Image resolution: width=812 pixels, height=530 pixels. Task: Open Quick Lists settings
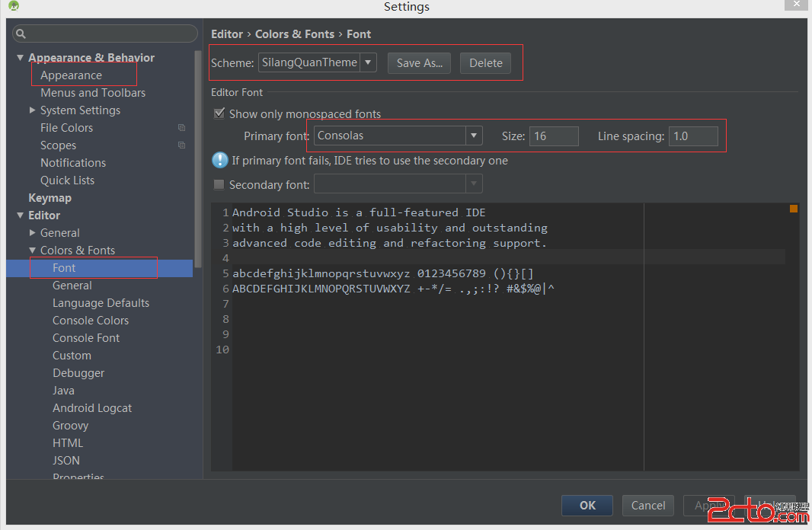click(67, 180)
